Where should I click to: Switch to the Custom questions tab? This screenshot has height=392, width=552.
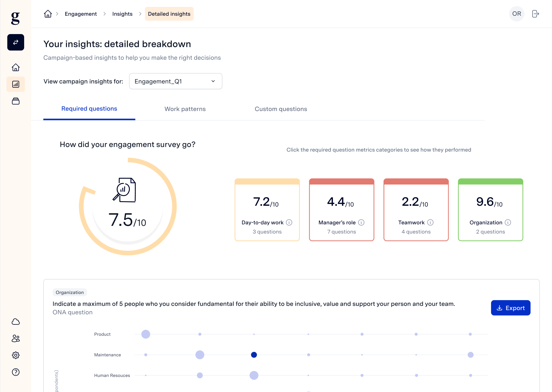(x=281, y=109)
